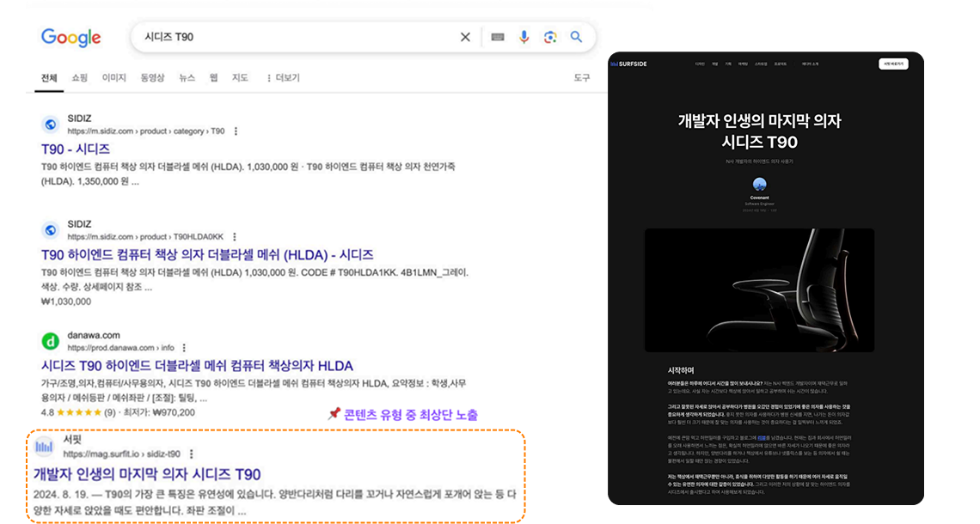Clear the search query with the X icon
Screen dimensions: 980x524
click(465, 37)
